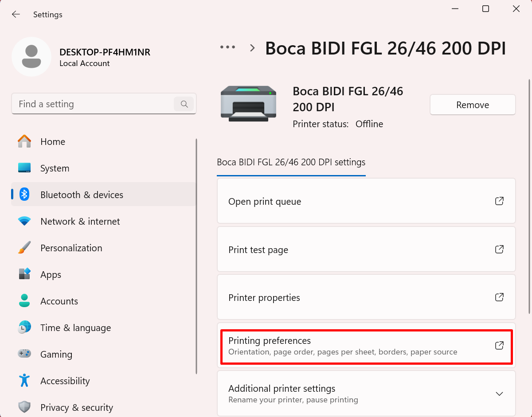Open Personalization via the paintbrush icon

click(x=24, y=248)
